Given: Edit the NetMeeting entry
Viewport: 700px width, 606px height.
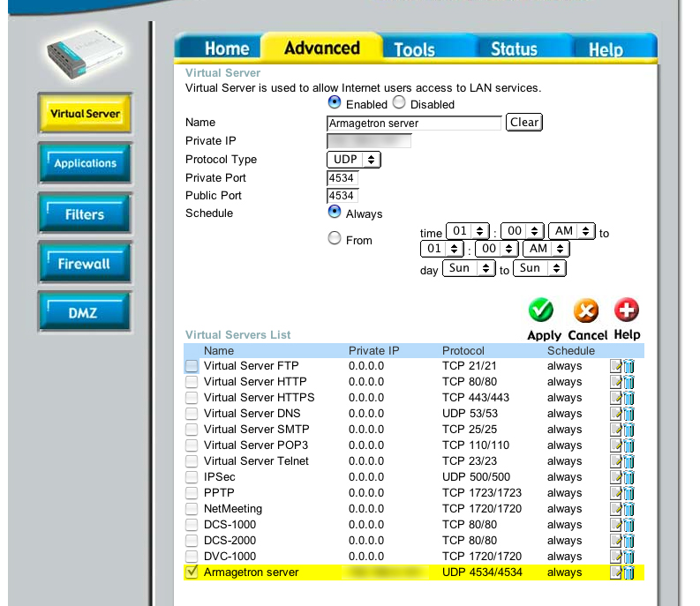Looking at the screenshot, I should coord(617,509).
